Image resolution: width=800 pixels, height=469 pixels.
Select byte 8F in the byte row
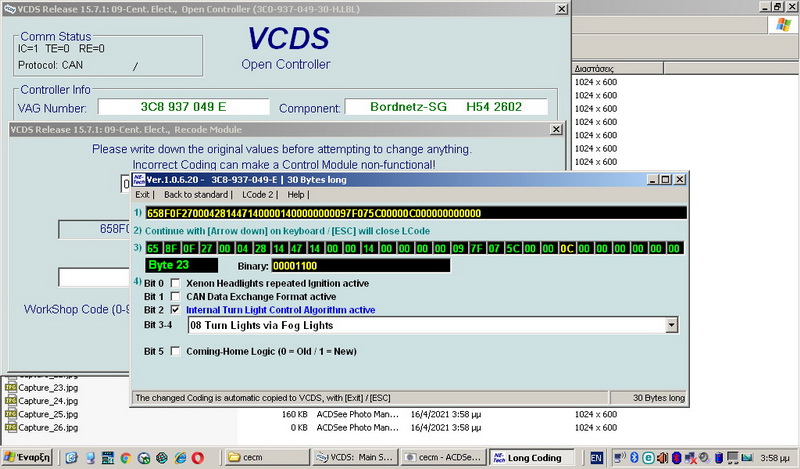(x=171, y=249)
